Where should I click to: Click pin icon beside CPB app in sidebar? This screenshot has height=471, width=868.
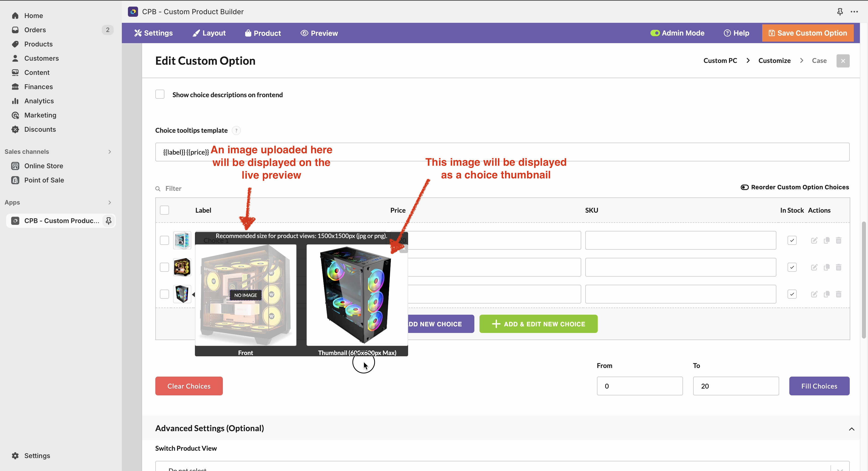109,221
